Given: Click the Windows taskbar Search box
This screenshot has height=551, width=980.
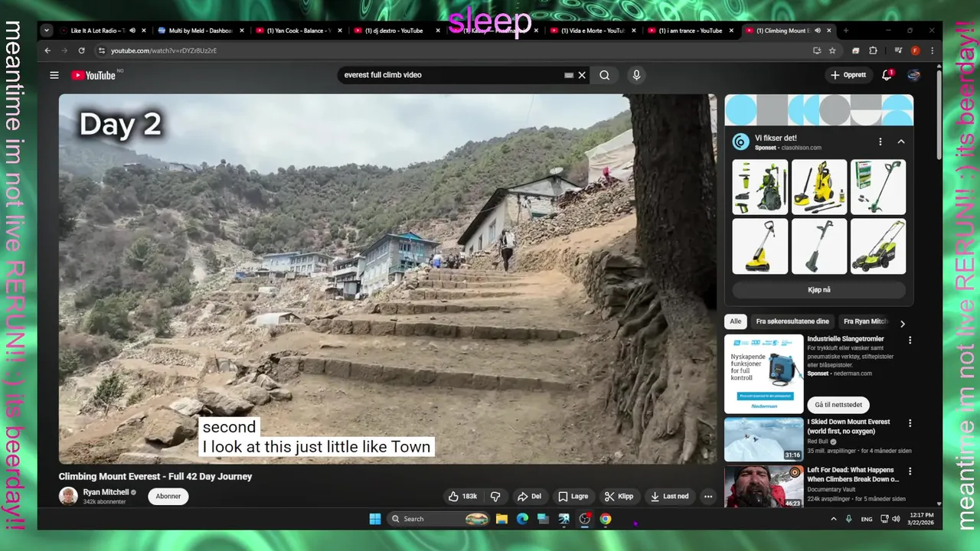Looking at the screenshot, I should pyautogui.click(x=438, y=519).
